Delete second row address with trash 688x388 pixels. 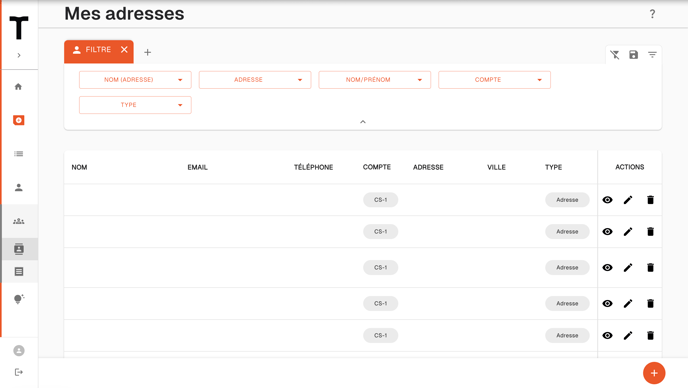[650, 231]
